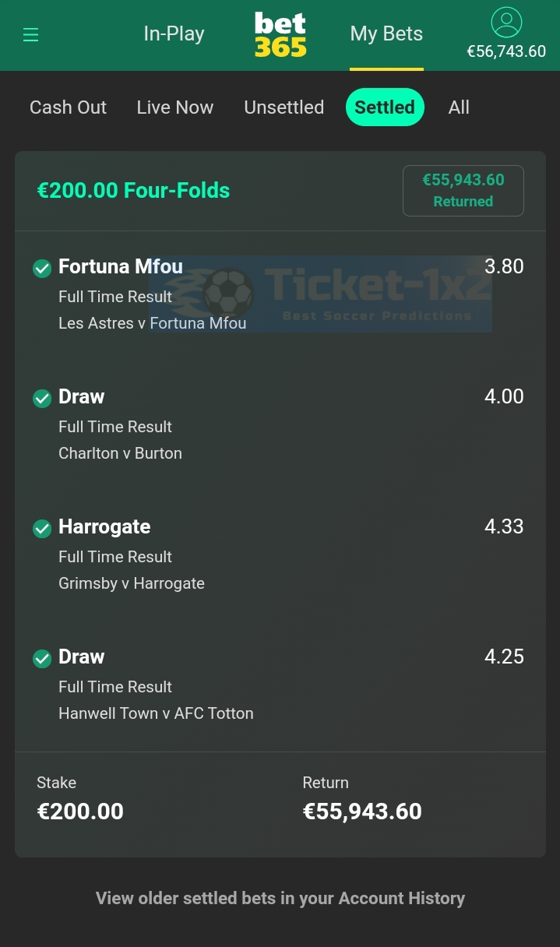
Task: Open Account History older settled bets link
Action: click(x=280, y=898)
